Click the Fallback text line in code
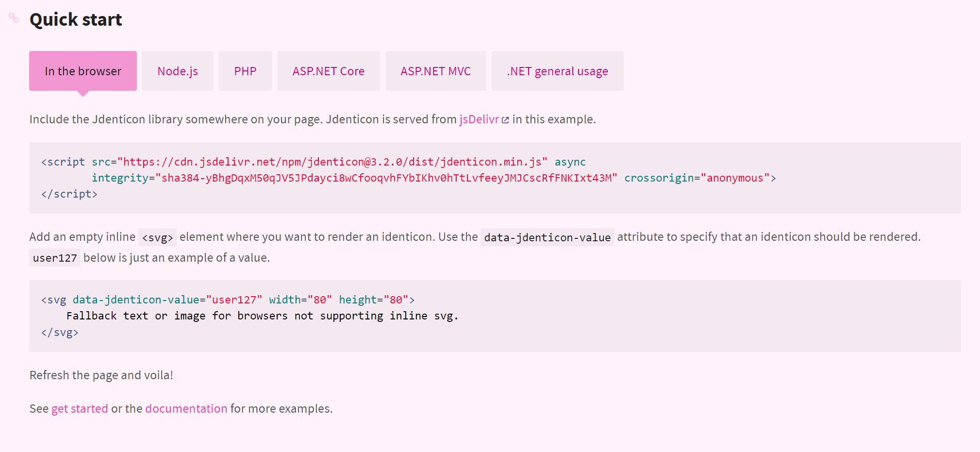The width and height of the screenshot is (980, 452). coord(263,316)
